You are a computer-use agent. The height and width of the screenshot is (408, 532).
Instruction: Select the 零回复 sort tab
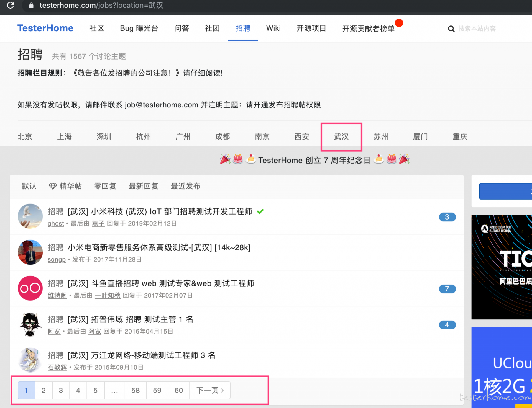point(105,186)
